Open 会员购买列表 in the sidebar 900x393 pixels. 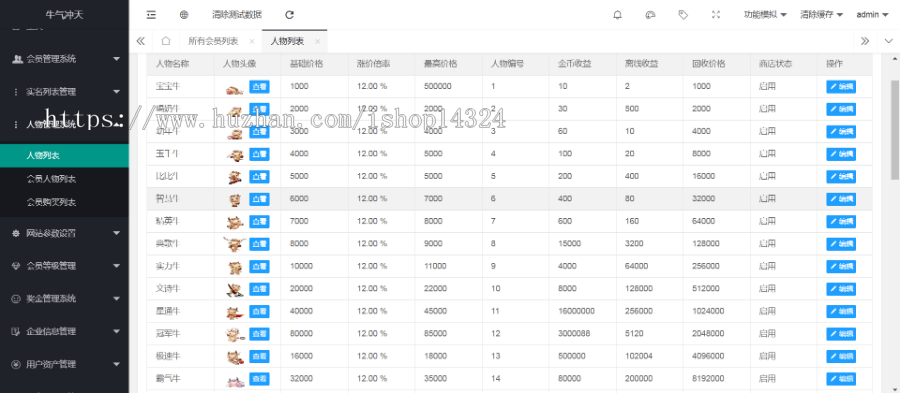tap(64, 203)
